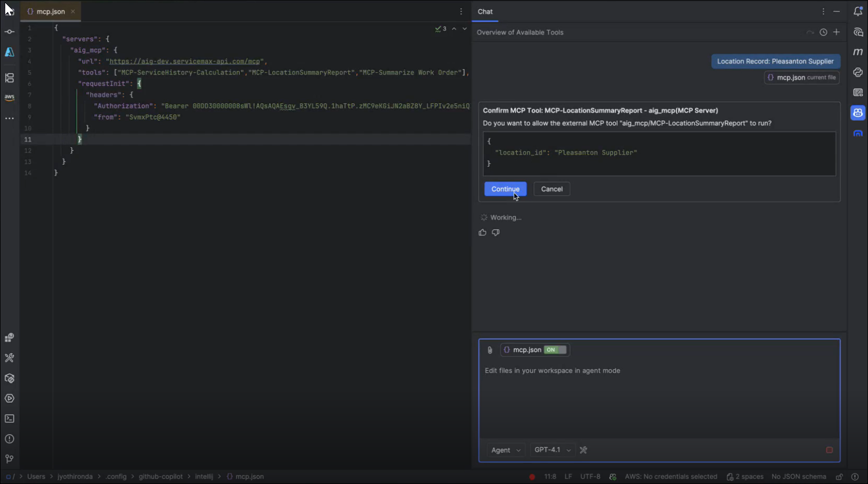
Task: Open the Services hexagon tool window
Action: coord(9,378)
